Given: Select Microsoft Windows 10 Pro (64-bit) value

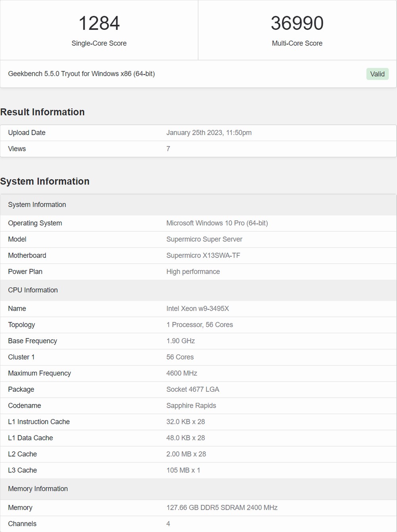Looking at the screenshot, I should point(217,223).
